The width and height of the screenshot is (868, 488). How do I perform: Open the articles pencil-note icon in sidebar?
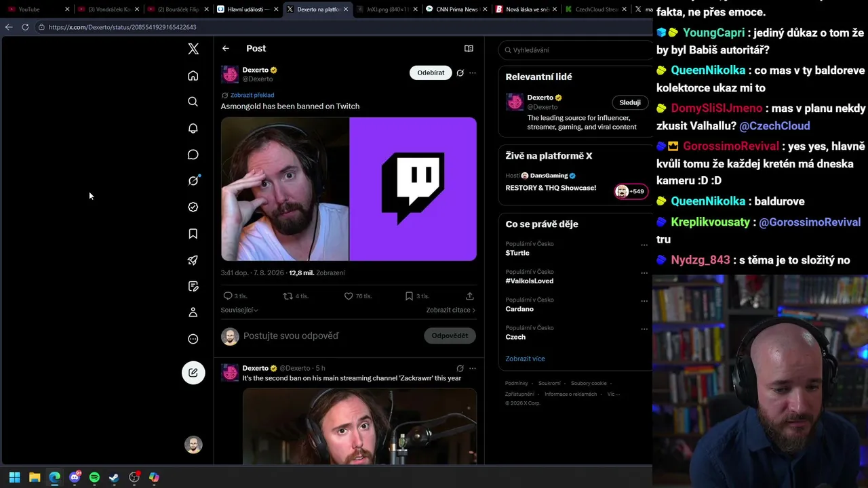pyautogui.click(x=193, y=287)
